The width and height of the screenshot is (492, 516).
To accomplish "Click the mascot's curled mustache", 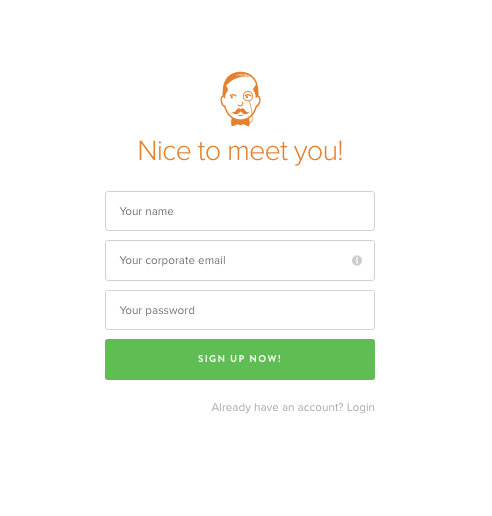I will [x=240, y=111].
